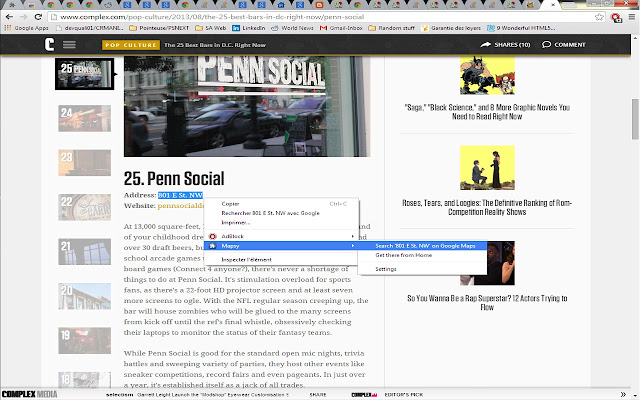Reload the page with the refresh icon
Image resolution: width=640 pixels, height=400 pixels.
[38, 17]
